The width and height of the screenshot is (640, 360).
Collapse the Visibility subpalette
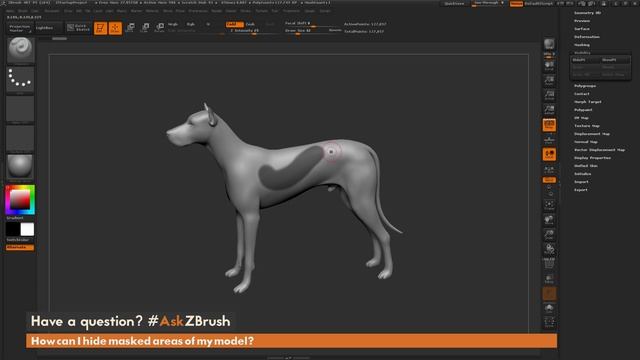coord(582,53)
